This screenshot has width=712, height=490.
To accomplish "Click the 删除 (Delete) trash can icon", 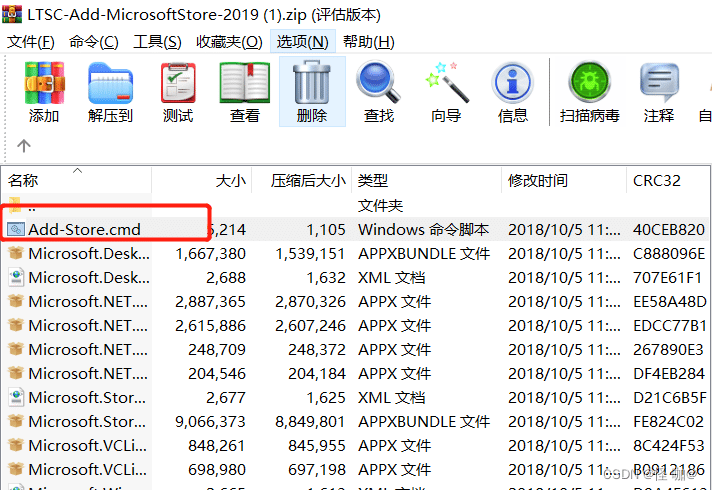I will tap(312, 83).
